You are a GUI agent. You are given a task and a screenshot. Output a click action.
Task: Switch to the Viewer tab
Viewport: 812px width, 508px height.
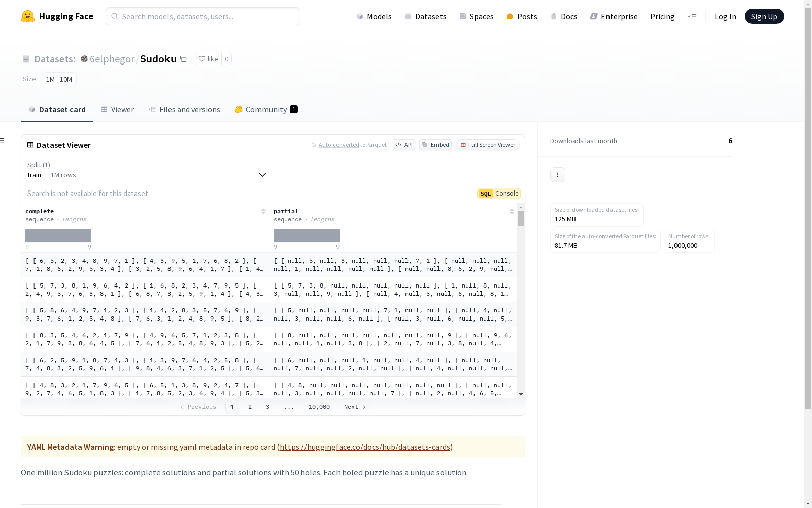[117, 110]
